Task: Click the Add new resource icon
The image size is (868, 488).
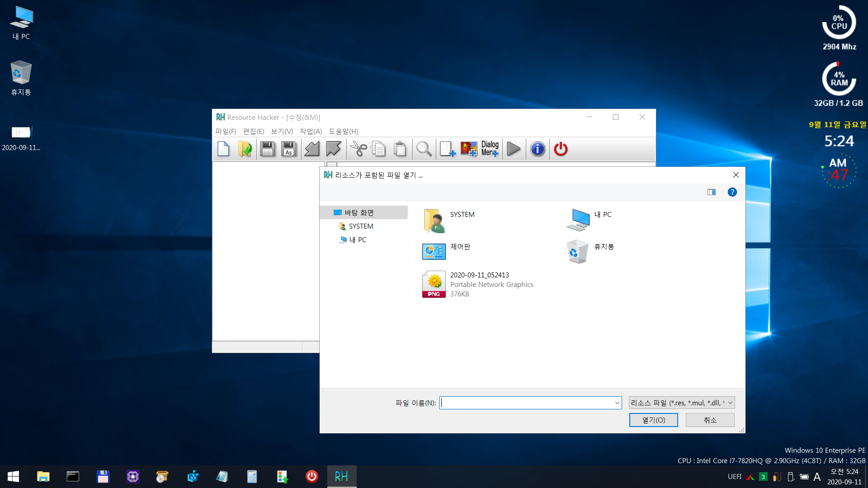Action: tap(448, 149)
